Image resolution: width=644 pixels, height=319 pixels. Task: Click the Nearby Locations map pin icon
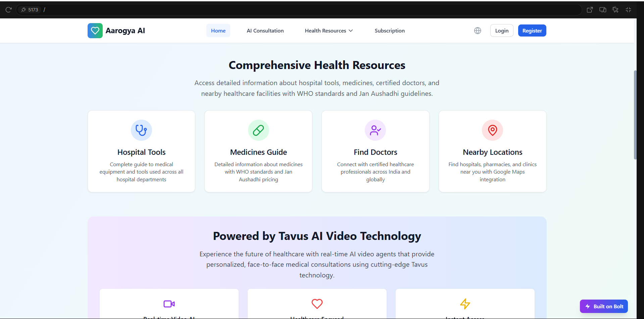[492, 130]
